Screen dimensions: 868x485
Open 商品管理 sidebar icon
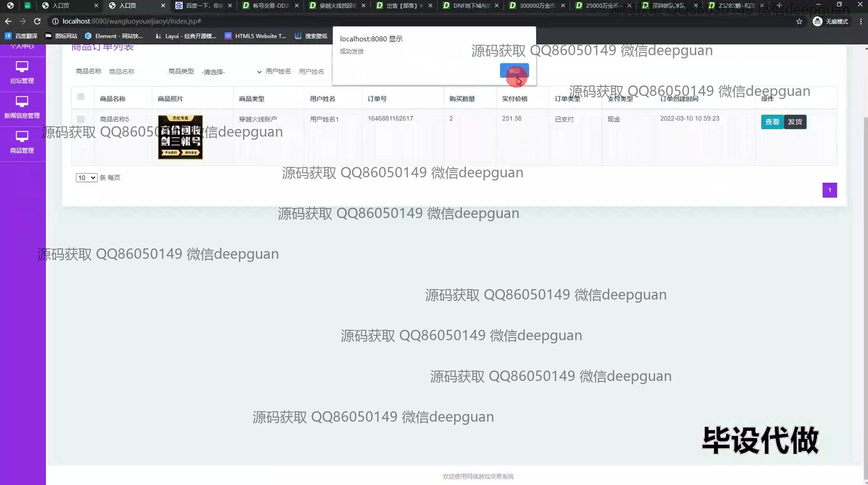coord(22,137)
